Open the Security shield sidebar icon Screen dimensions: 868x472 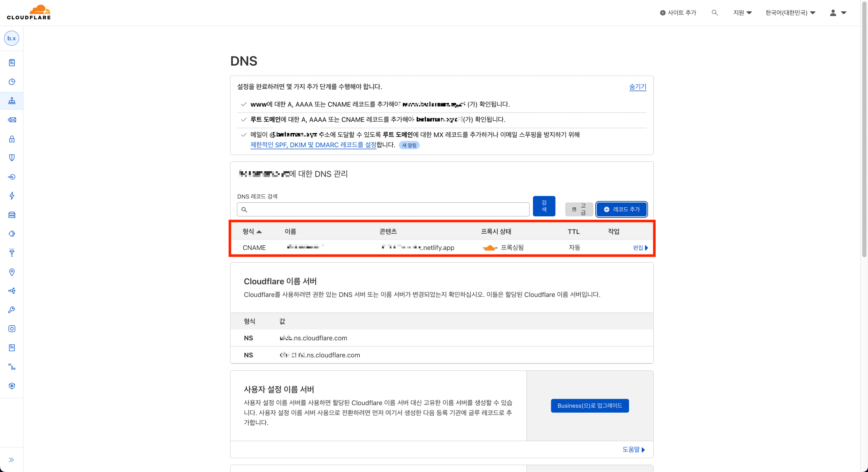[x=12, y=158]
